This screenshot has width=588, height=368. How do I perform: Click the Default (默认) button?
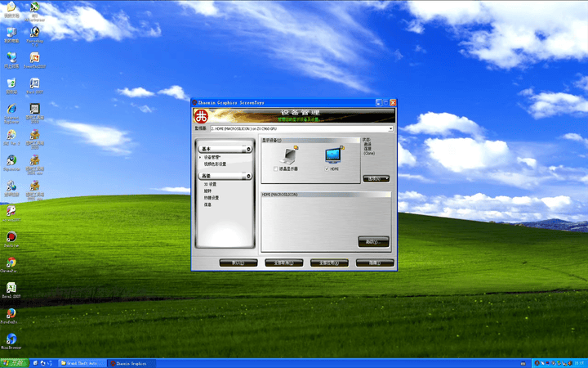(238, 263)
